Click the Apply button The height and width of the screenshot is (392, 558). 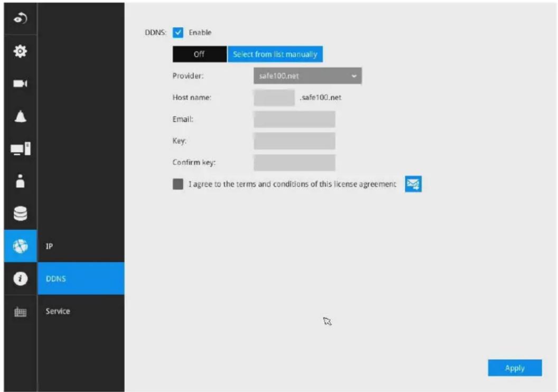[x=515, y=368]
